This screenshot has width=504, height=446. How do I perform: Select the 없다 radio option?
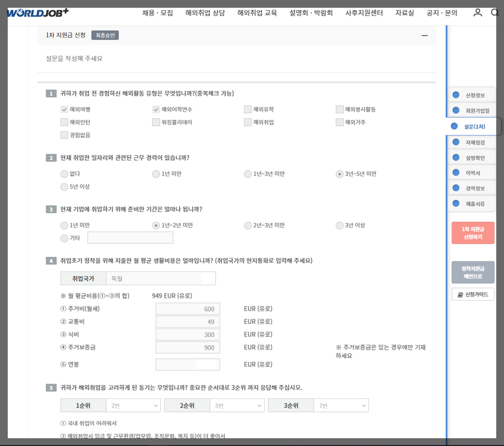pyautogui.click(x=64, y=174)
